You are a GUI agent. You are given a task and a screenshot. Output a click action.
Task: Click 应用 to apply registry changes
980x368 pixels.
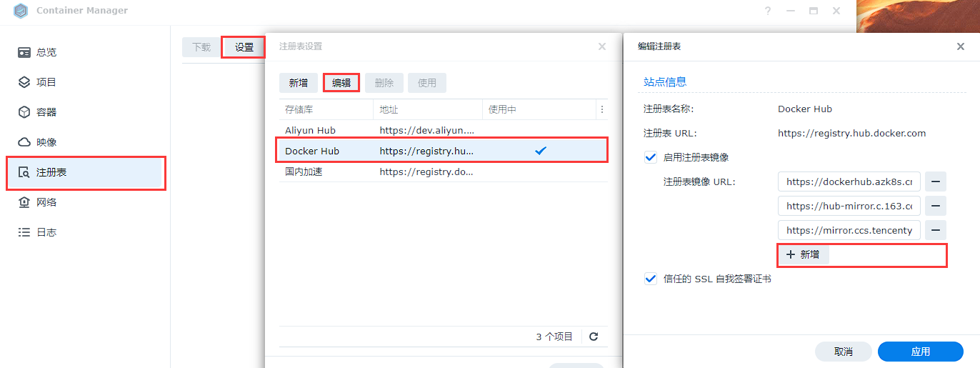pos(920,352)
